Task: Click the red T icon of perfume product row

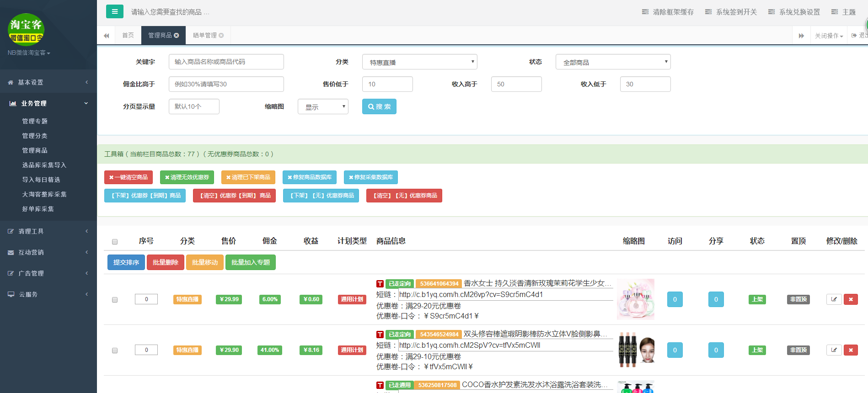Action: click(x=380, y=284)
